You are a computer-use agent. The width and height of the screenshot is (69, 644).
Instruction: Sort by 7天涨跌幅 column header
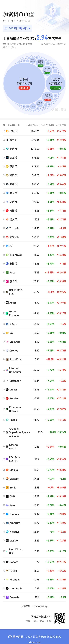pos(61,125)
